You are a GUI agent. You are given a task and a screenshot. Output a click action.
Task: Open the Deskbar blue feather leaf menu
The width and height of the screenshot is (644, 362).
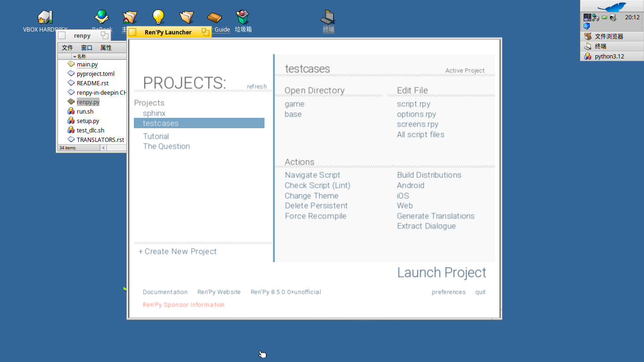[612, 7]
